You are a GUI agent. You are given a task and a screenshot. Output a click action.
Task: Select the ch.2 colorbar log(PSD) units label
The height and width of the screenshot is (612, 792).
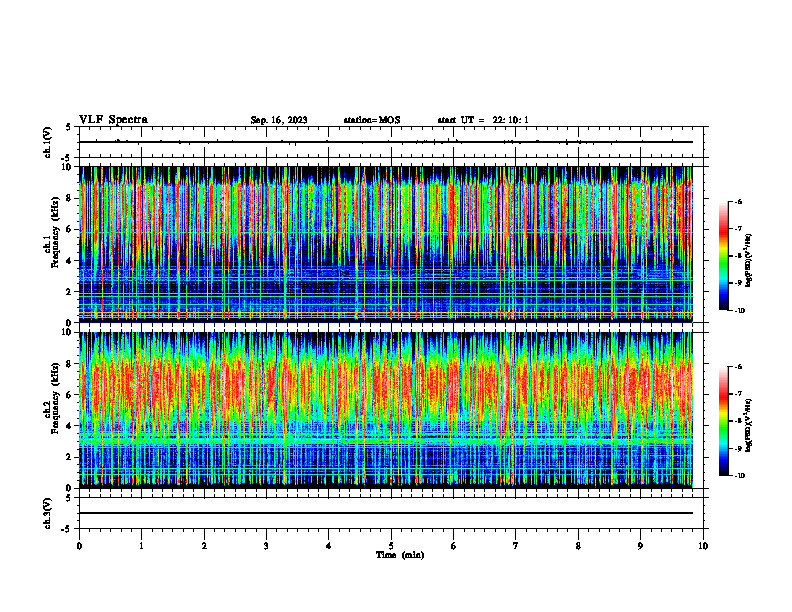pyautogui.click(x=749, y=425)
